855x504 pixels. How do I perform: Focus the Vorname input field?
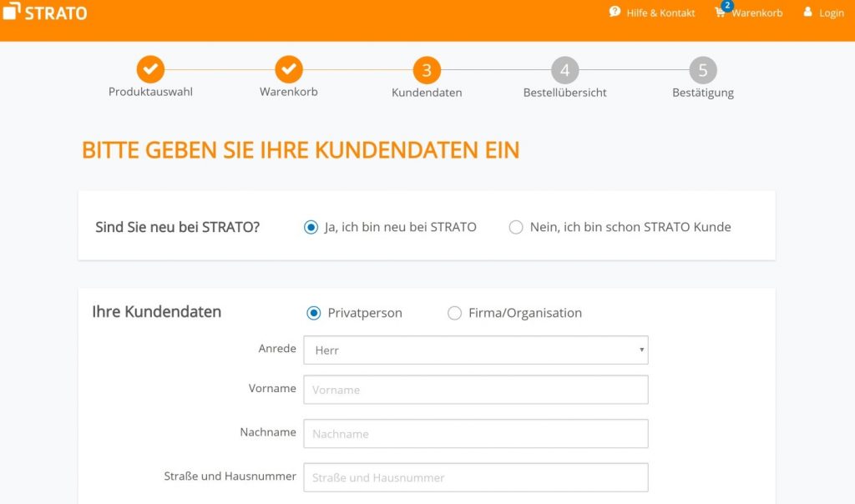point(475,390)
